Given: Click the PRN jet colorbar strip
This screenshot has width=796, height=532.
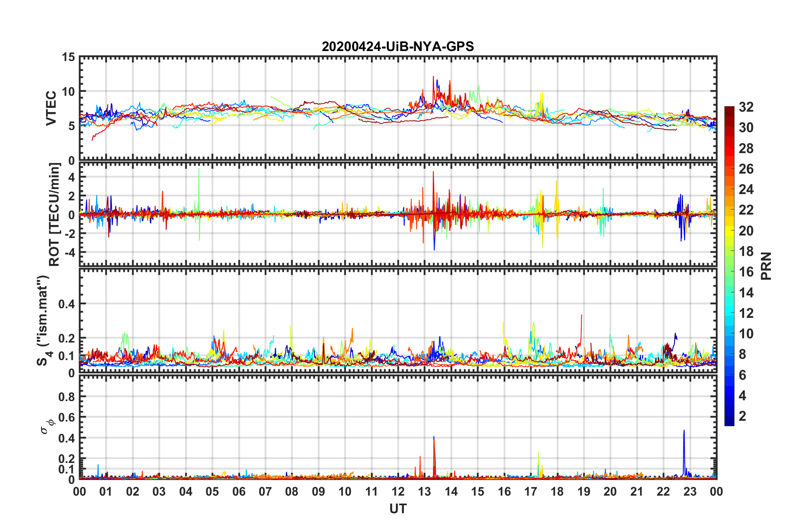Looking at the screenshot, I should click(x=729, y=266).
